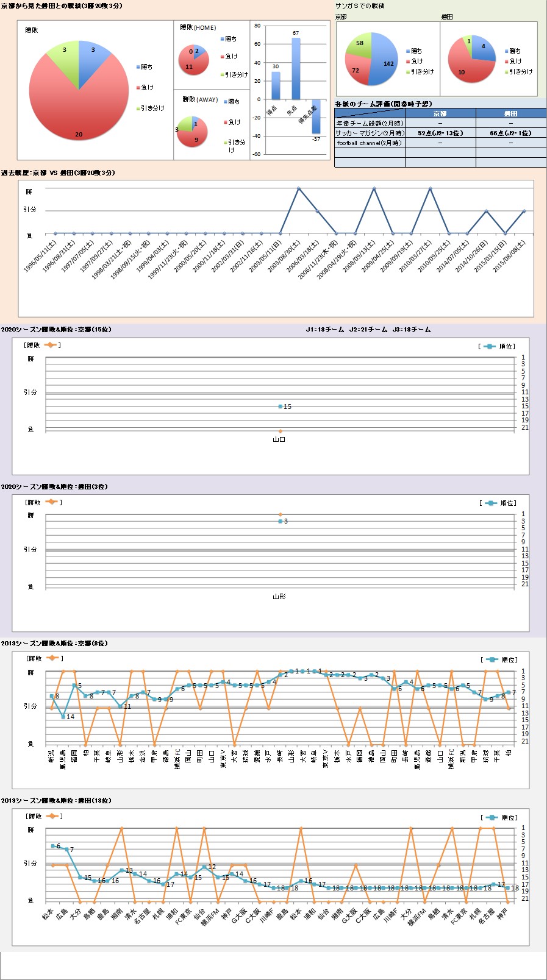Screen dimensions: 547x980
Task: Click the blue 4 slice in the 磐田 stadium pie
Action: pyautogui.click(x=483, y=49)
